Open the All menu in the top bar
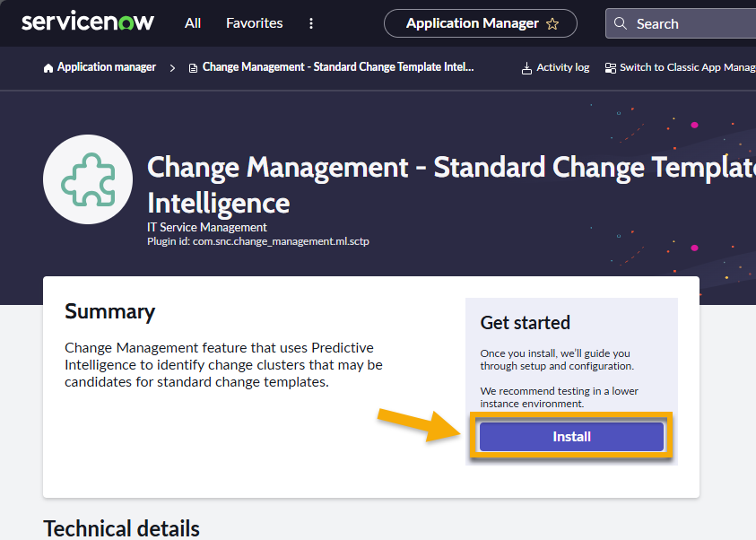The image size is (756, 540). (x=192, y=23)
